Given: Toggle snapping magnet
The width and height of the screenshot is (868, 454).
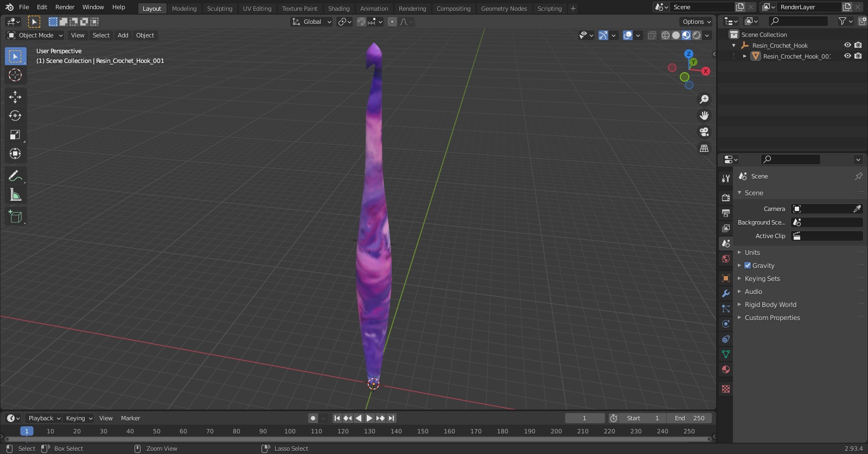Looking at the screenshot, I should [361, 22].
